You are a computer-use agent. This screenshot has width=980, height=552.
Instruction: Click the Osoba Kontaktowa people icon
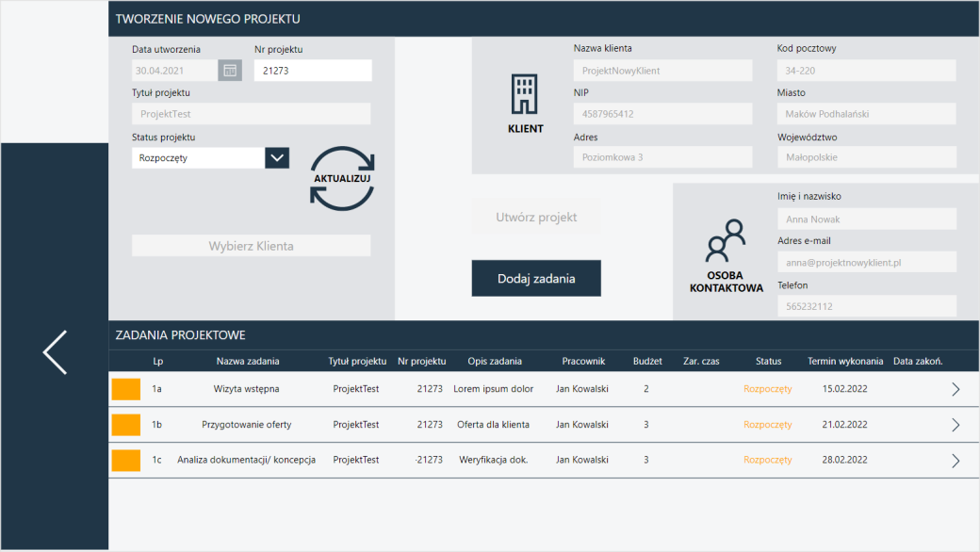click(726, 240)
